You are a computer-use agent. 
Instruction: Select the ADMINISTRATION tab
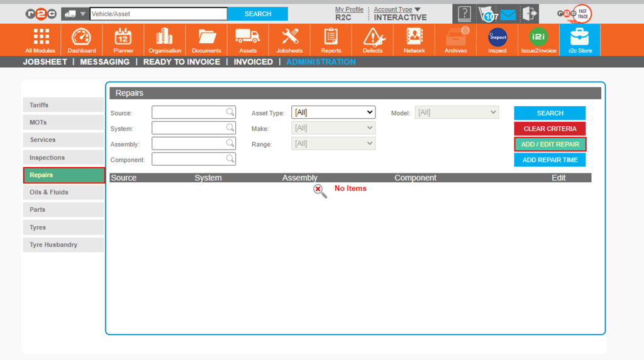pyautogui.click(x=321, y=62)
